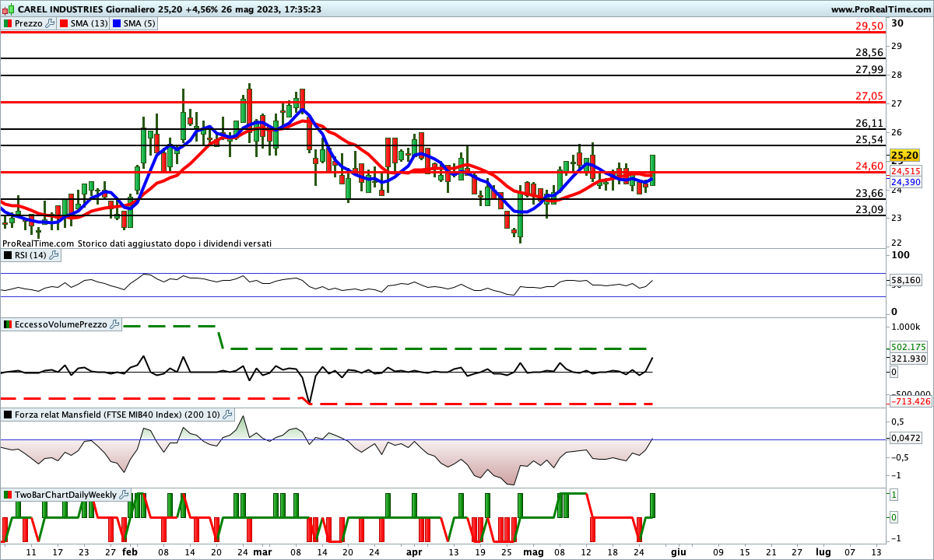The width and height of the screenshot is (934, 560).
Task: Open Forza relat Mansfield settings wrench
Action: click(x=226, y=415)
